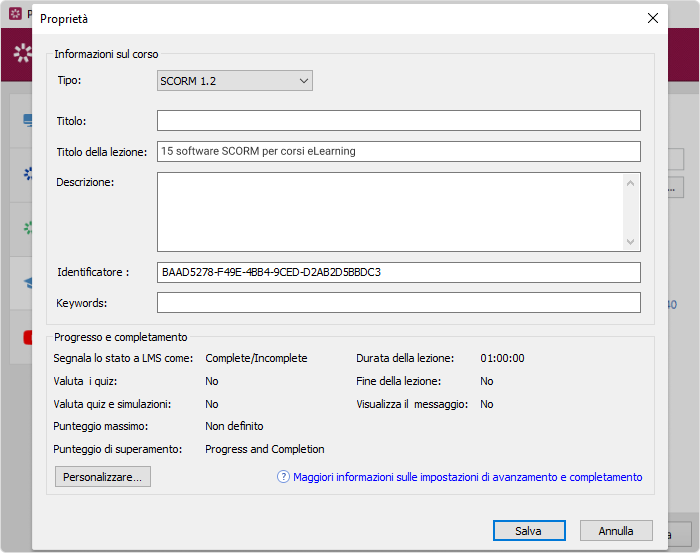The height and width of the screenshot is (553, 700).
Task: Click the green spinner icon in the sidebar
Action: tap(28, 228)
